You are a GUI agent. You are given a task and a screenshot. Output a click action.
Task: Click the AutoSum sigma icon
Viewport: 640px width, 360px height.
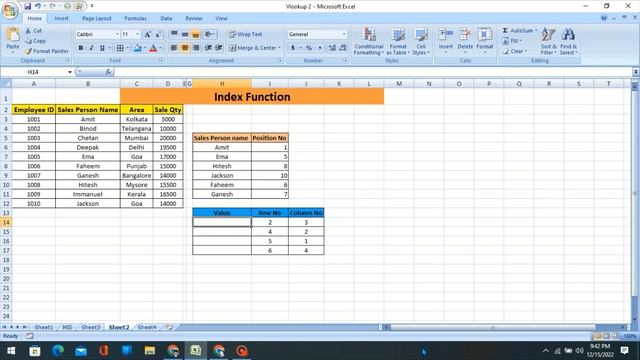(x=505, y=31)
